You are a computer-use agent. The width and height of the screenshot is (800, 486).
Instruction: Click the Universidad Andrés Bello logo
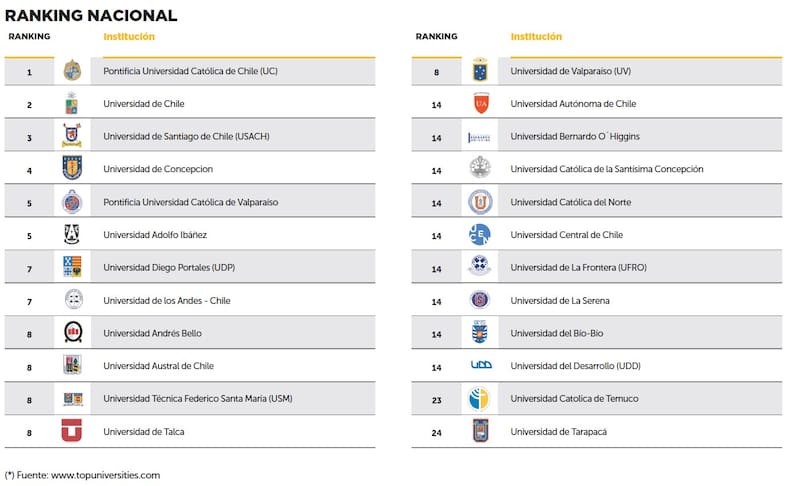tap(72, 333)
